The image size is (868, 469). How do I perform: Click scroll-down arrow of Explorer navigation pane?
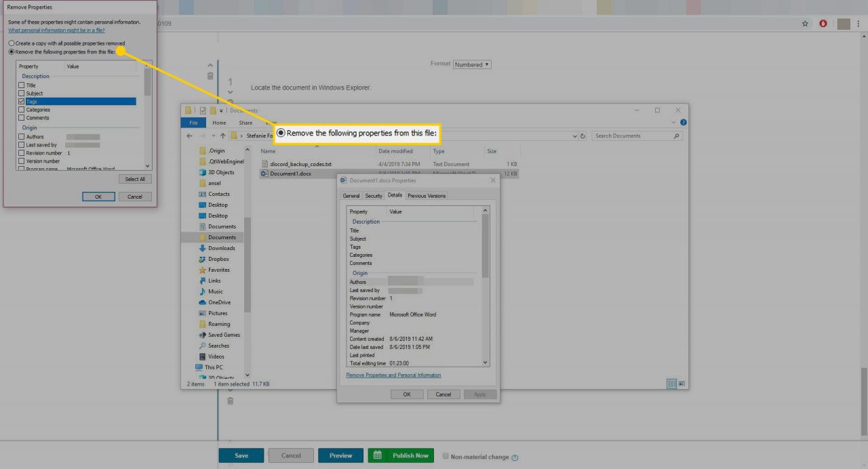(x=248, y=375)
